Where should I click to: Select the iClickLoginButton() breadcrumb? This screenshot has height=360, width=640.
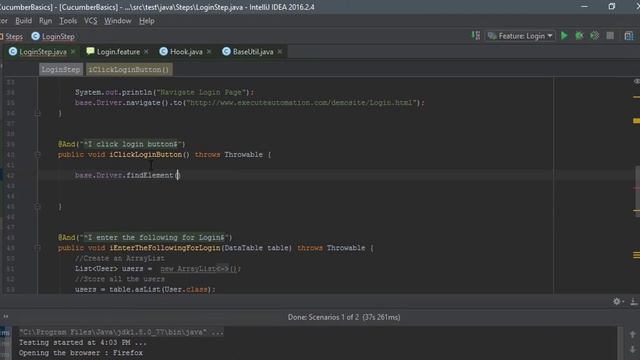pyautogui.click(x=129, y=69)
